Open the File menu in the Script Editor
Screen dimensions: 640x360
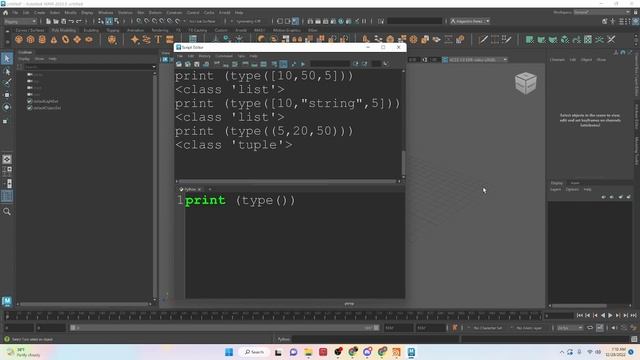(x=180, y=56)
